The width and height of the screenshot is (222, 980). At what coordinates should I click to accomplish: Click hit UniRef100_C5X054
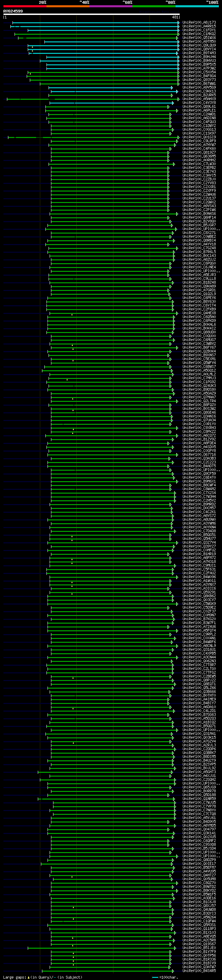tap(199, 72)
